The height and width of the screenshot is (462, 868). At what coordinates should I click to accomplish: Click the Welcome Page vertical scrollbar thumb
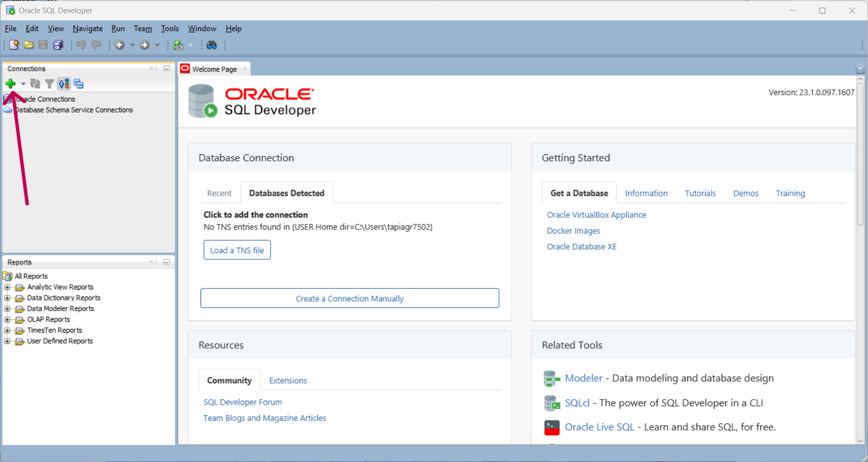860,154
